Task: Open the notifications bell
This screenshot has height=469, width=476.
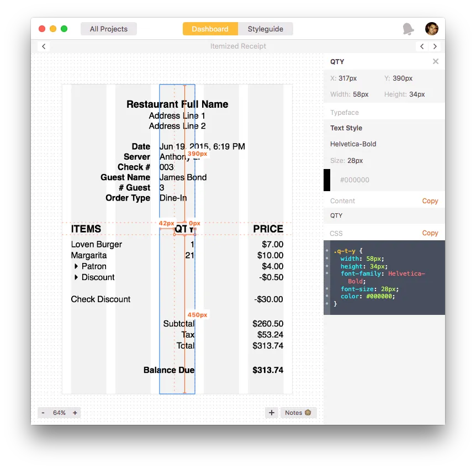Action: point(408,29)
